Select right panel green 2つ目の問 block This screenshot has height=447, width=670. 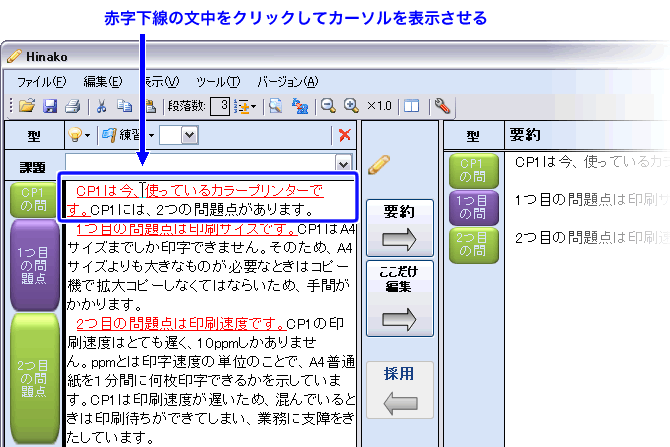click(x=473, y=245)
